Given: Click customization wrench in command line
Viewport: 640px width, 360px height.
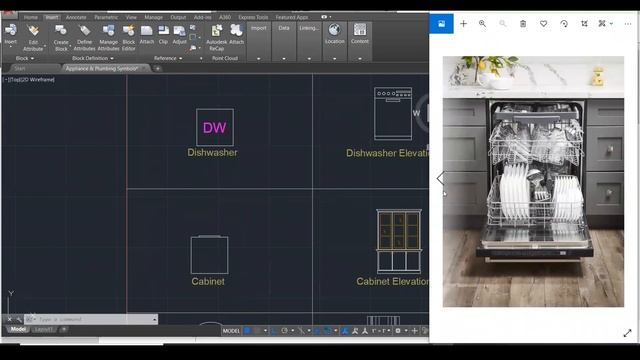Looking at the screenshot, I should (18, 319).
